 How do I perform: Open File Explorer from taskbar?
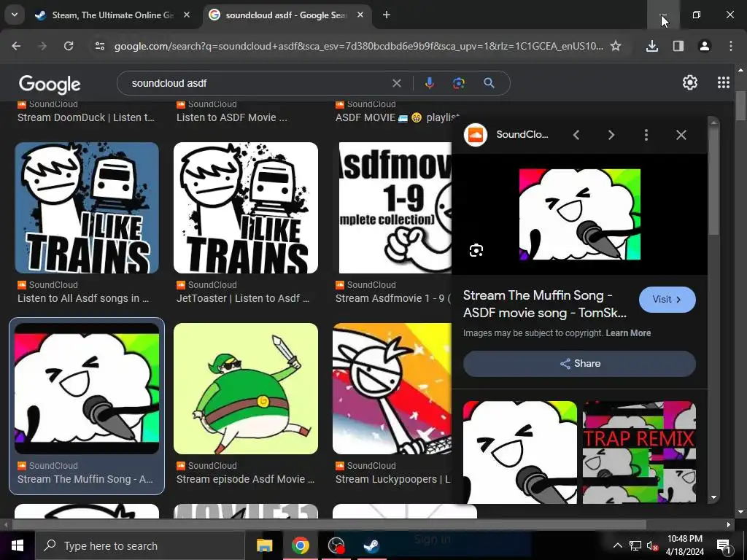click(x=264, y=545)
